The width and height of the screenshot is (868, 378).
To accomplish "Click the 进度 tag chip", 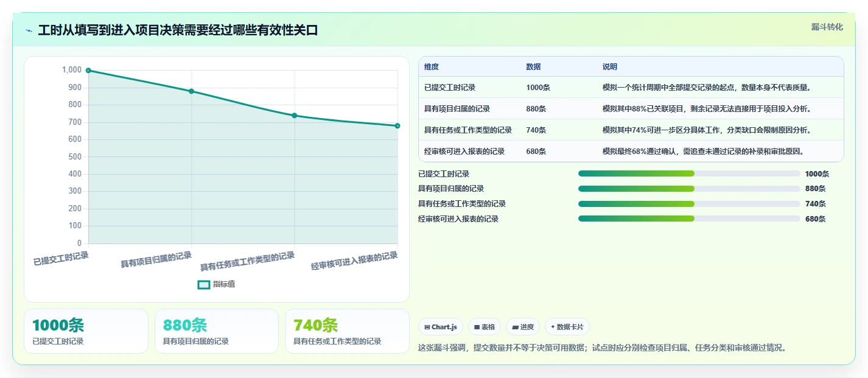I will click(523, 327).
